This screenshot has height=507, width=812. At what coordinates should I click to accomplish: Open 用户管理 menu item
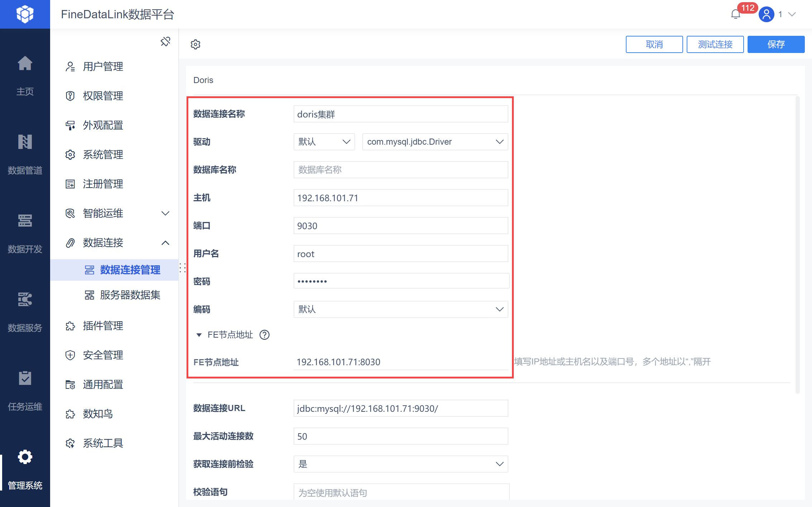coord(103,67)
